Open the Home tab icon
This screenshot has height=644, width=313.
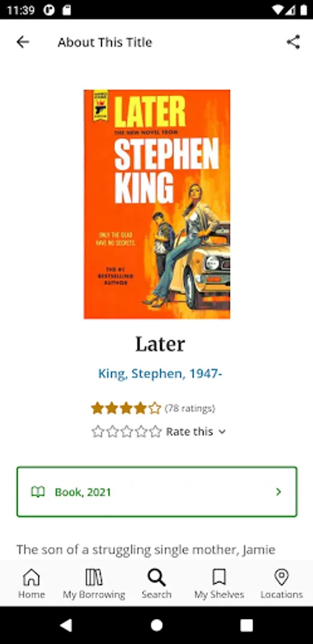(31, 577)
